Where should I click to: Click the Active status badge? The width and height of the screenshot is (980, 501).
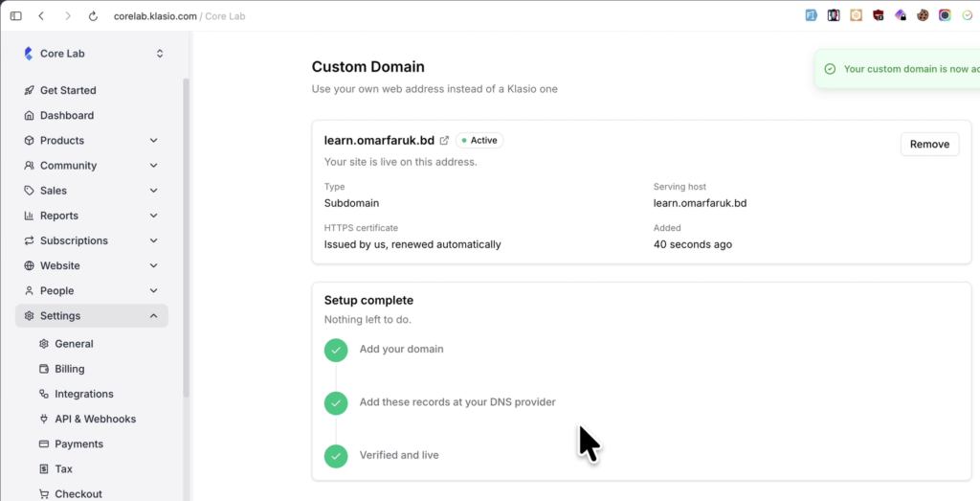click(479, 141)
